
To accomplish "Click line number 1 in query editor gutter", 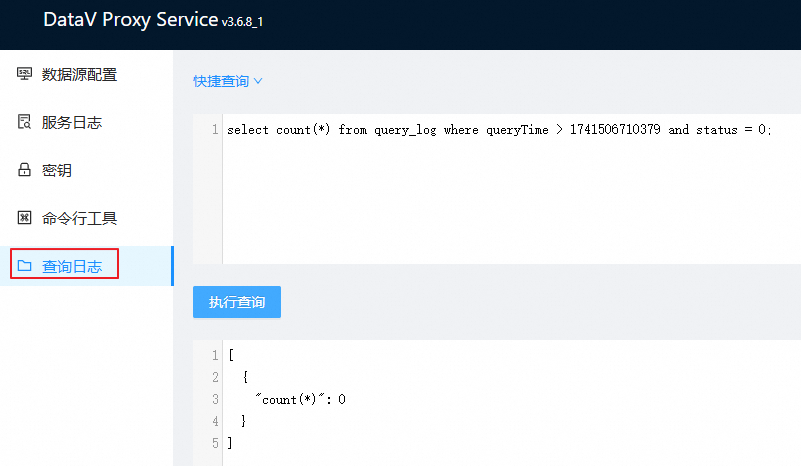I will pos(215,130).
